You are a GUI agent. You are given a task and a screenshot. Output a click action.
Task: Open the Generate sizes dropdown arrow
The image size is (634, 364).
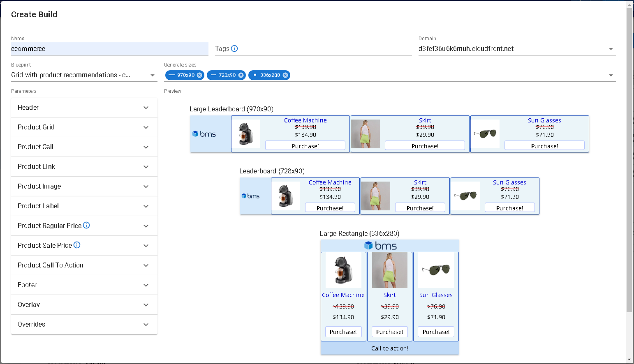611,75
